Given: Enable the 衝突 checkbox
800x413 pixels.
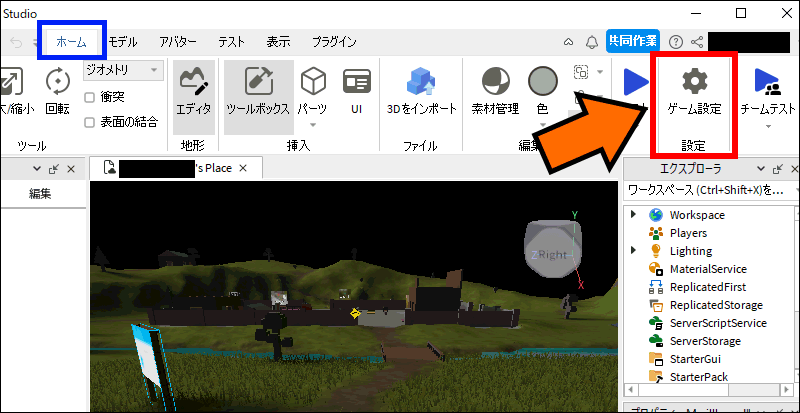Looking at the screenshot, I should (x=90, y=97).
